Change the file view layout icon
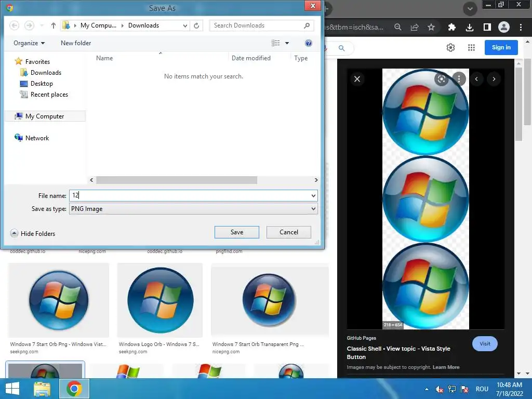Screen dimensions: 532x399 coord(275,43)
